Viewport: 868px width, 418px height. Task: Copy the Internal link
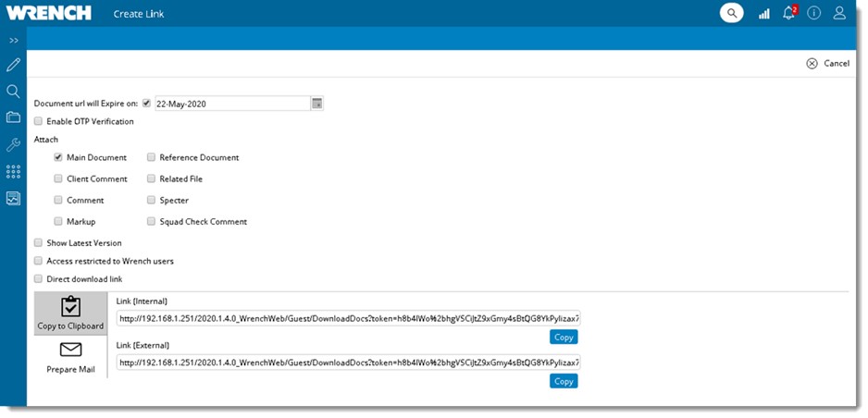click(563, 337)
